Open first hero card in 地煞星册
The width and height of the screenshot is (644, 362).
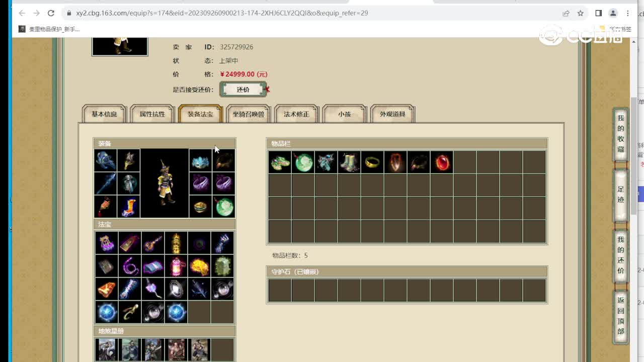[107, 350]
